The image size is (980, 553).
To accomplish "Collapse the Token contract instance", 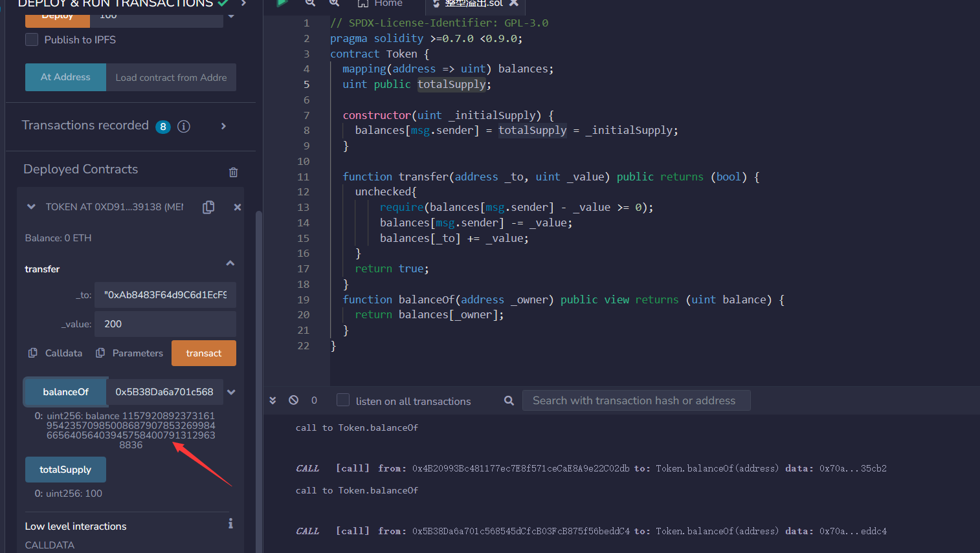I will tap(31, 207).
